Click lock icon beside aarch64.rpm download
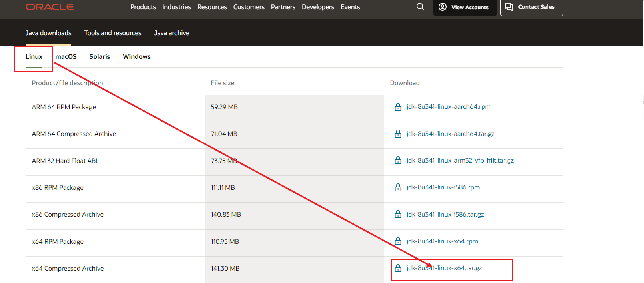Screen dimensions: 644x283 click(x=398, y=106)
